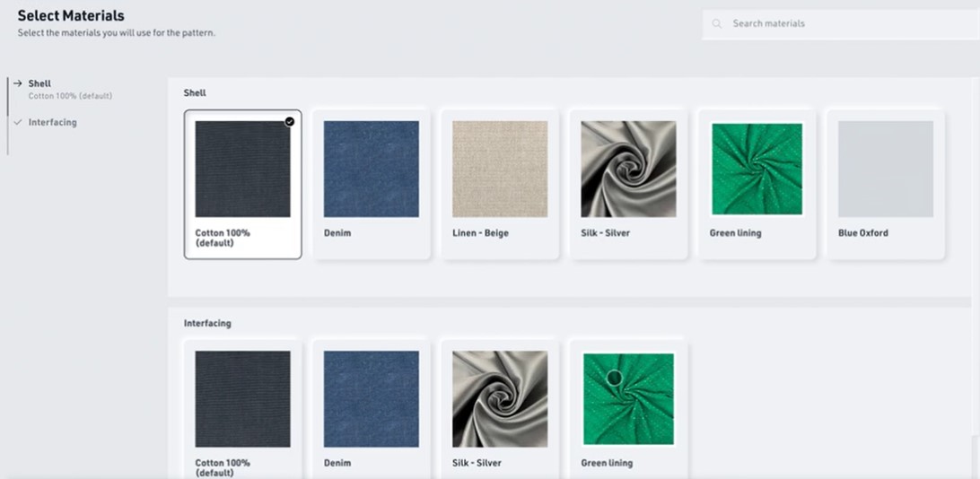
Task: Focus the Search materials field
Action: (844, 24)
